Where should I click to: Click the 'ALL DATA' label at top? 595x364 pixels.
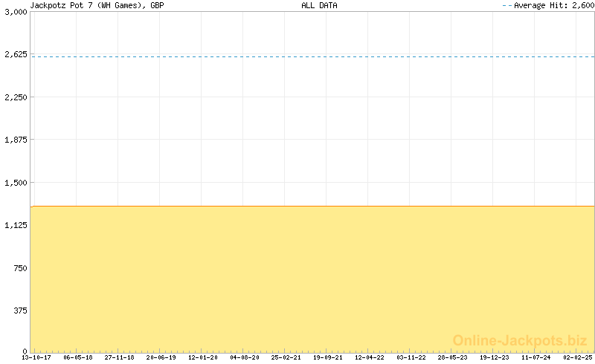coord(319,5)
